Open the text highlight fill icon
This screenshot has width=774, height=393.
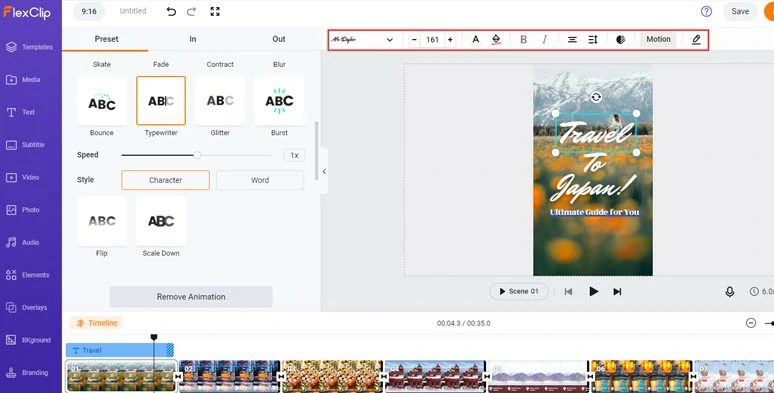[x=496, y=39]
